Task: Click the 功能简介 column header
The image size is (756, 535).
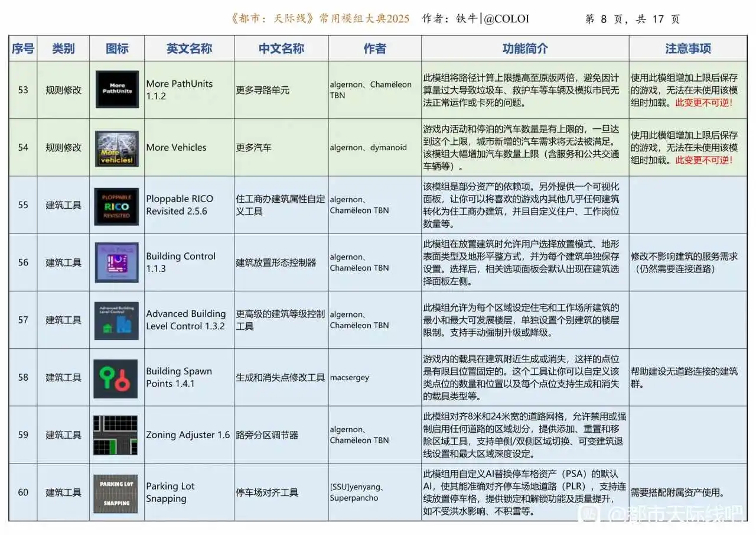Action: [x=524, y=48]
